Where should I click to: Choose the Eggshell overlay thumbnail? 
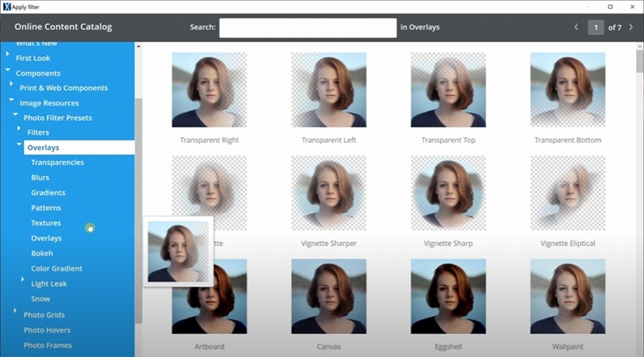pos(448,296)
